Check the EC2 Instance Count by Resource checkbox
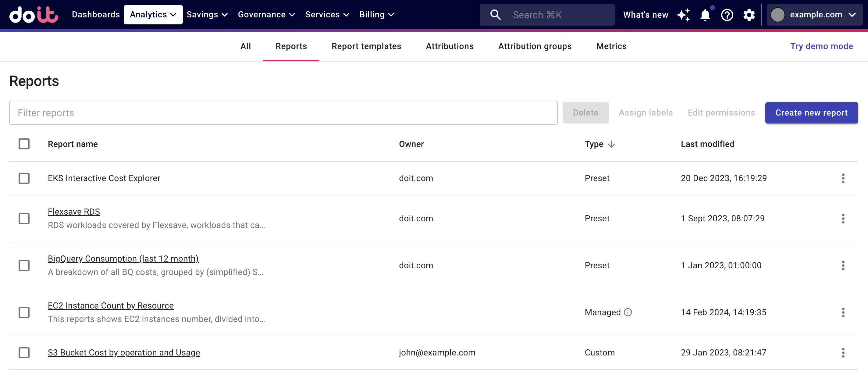This screenshot has height=371, width=868. pyautogui.click(x=24, y=312)
